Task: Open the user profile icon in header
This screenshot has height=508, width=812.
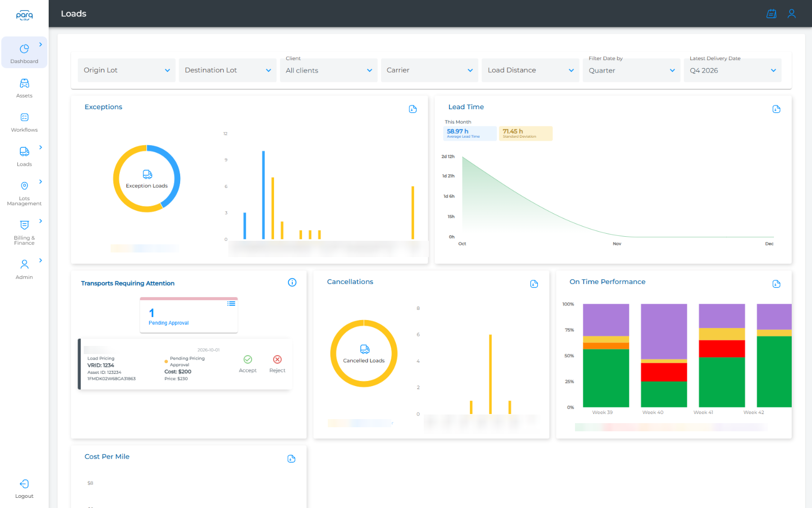Action: coord(792,14)
